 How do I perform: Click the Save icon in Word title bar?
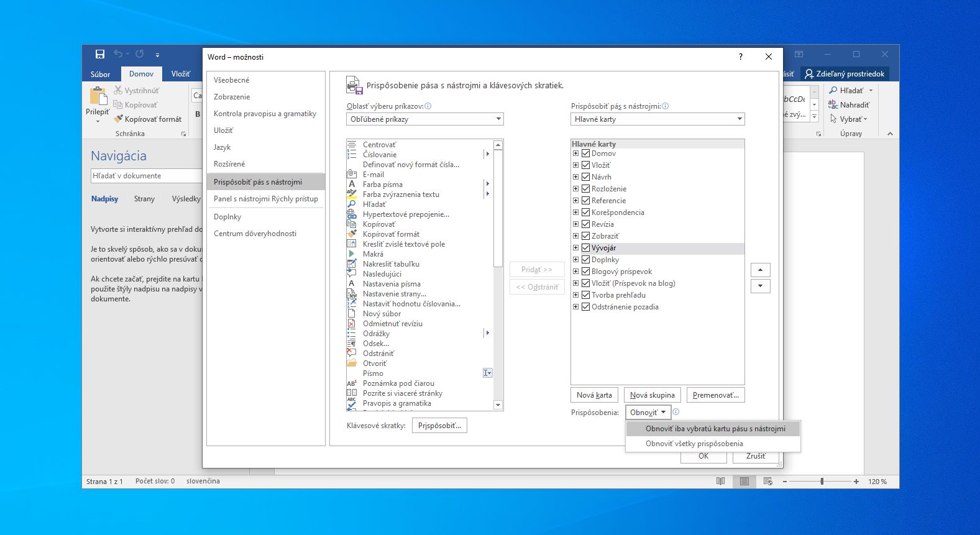tap(100, 54)
